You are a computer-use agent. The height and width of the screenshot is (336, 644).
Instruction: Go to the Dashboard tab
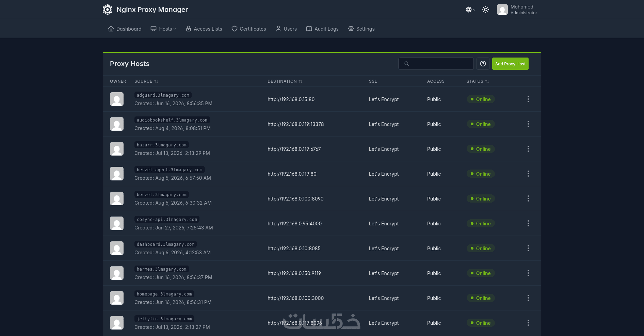tap(125, 29)
